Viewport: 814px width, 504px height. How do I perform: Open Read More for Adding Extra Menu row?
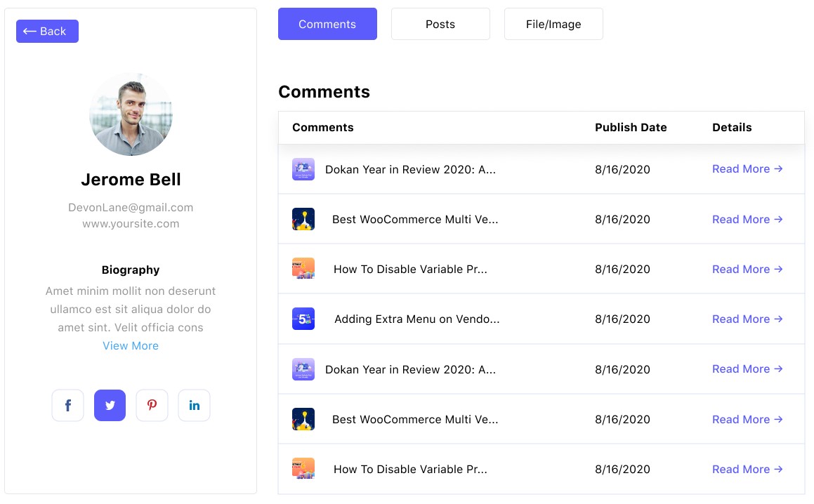(747, 319)
